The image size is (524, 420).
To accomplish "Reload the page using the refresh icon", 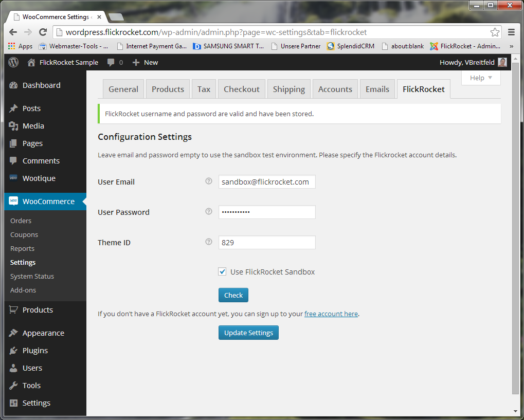I will coord(44,32).
